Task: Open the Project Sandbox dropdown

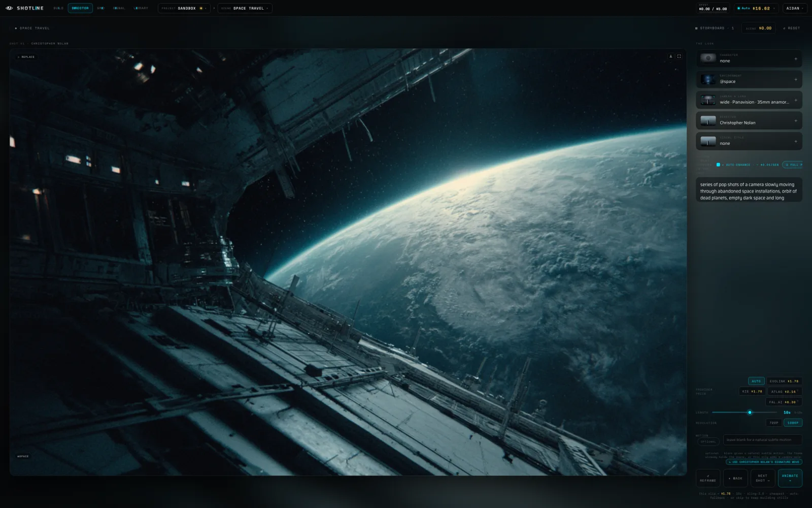Action: [184, 8]
